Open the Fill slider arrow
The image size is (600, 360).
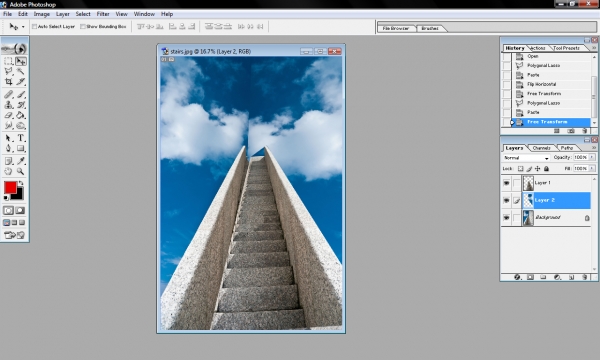click(x=592, y=168)
